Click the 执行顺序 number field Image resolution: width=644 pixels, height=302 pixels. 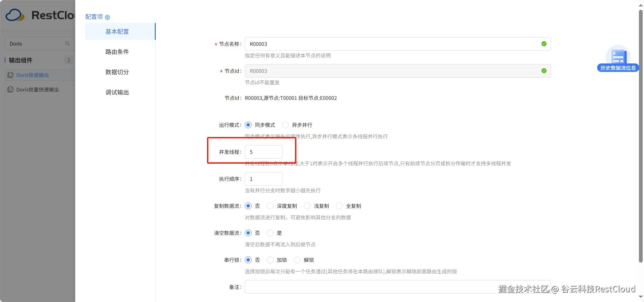coord(264,179)
